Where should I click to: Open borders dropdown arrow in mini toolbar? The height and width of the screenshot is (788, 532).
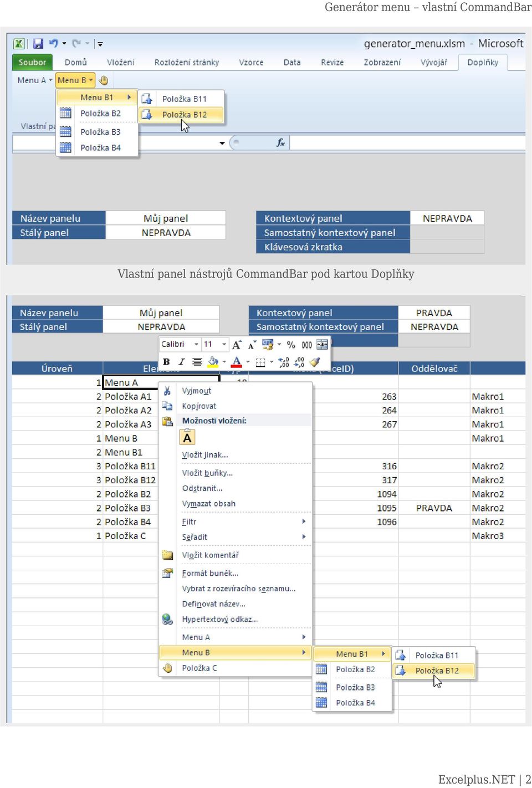[x=272, y=362]
